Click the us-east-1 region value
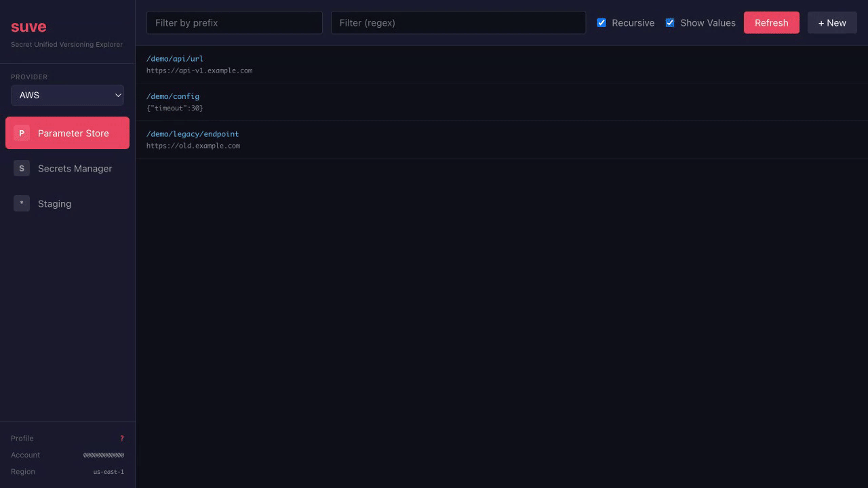Image resolution: width=868 pixels, height=488 pixels. [108, 472]
